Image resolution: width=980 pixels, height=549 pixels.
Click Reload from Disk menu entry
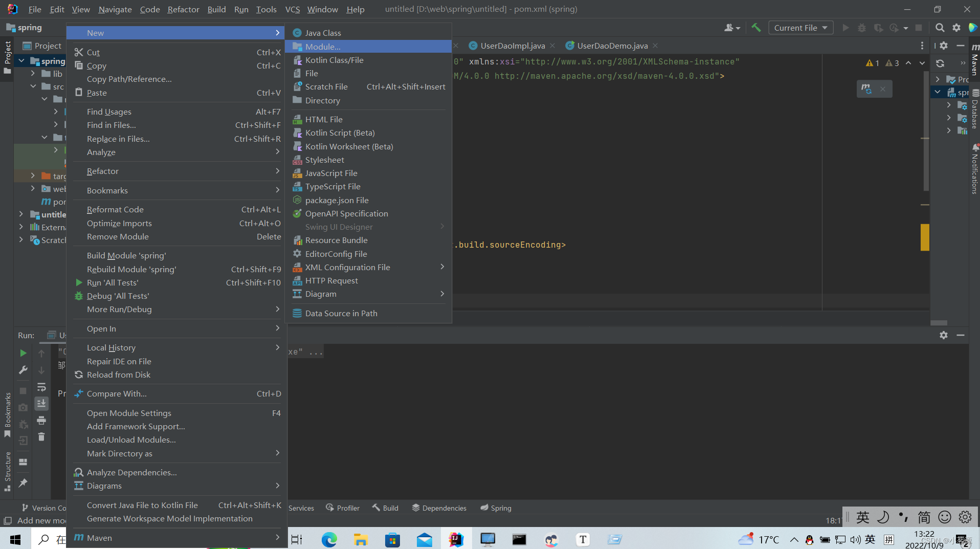(177, 375)
